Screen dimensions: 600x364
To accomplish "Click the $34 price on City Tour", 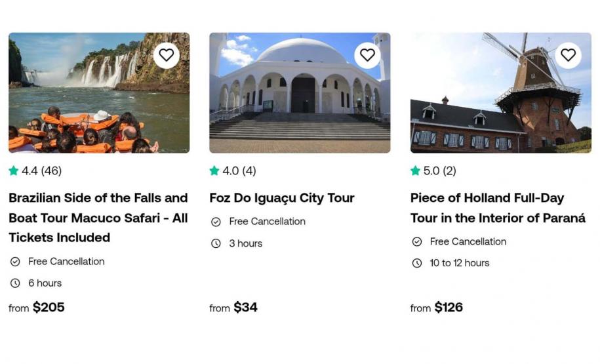I will tap(245, 308).
